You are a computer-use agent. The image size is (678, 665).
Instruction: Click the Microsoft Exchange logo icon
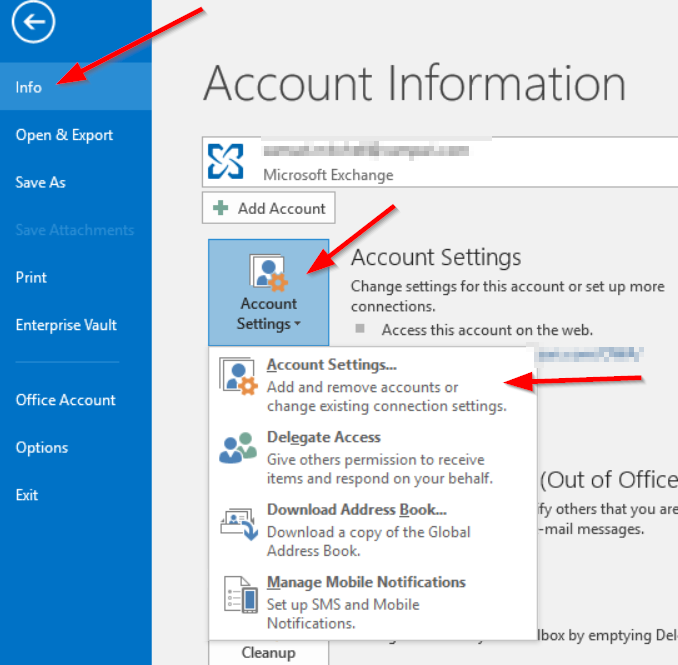pyautogui.click(x=225, y=162)
